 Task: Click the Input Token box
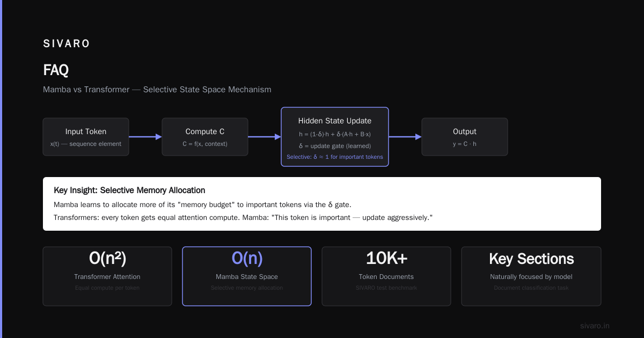(86, 137)
